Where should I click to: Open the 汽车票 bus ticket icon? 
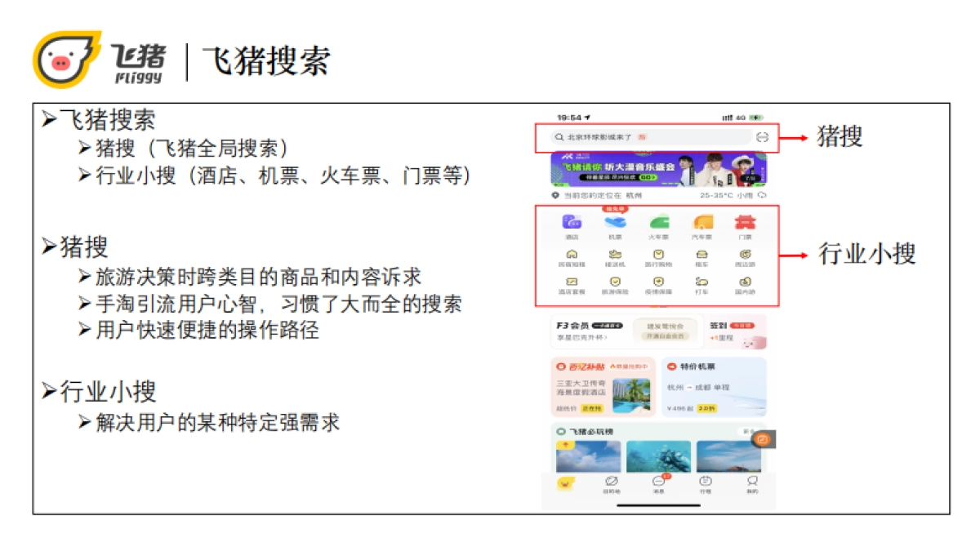click(x=702, y=222)
